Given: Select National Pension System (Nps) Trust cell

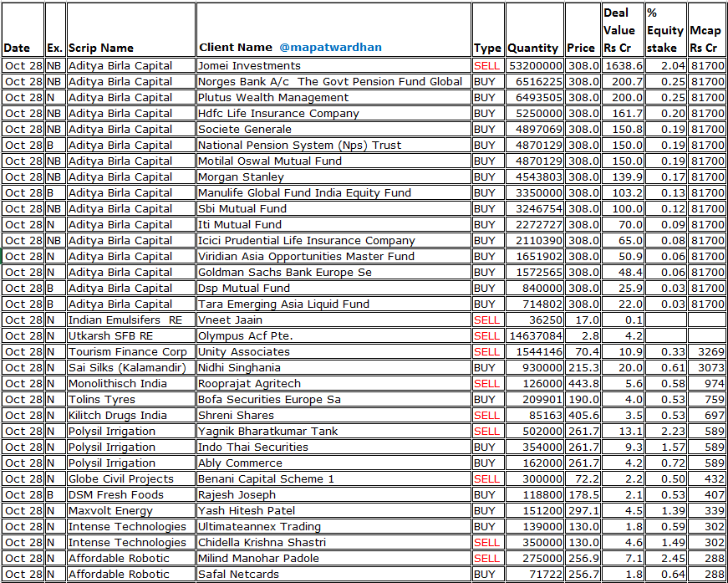Looking at the screenshot, I should point(333,145).
